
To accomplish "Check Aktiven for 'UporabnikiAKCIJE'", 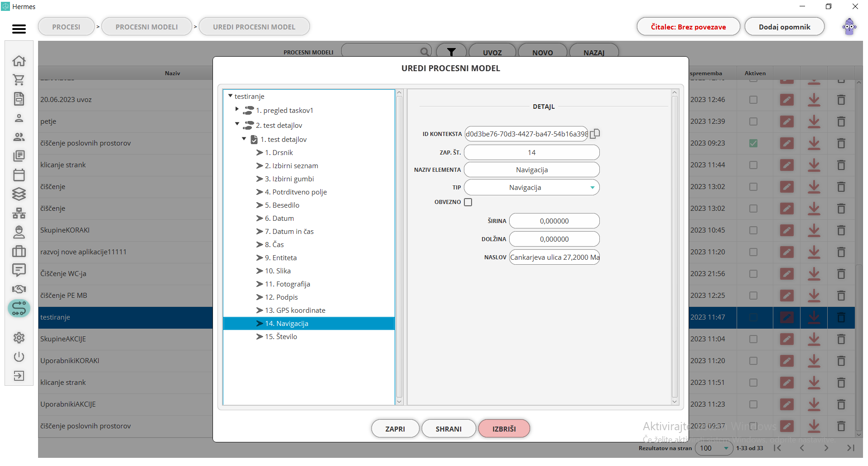I will pos(753,404).
